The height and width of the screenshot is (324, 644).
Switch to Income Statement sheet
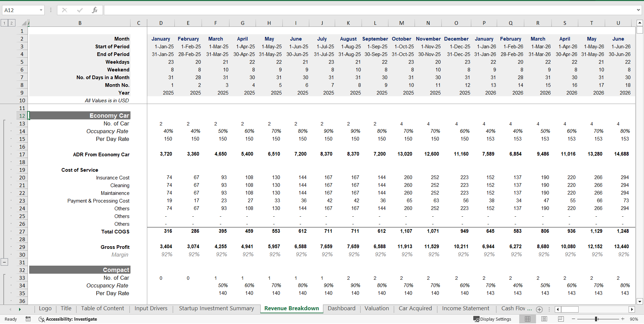[x=466, y=309]
